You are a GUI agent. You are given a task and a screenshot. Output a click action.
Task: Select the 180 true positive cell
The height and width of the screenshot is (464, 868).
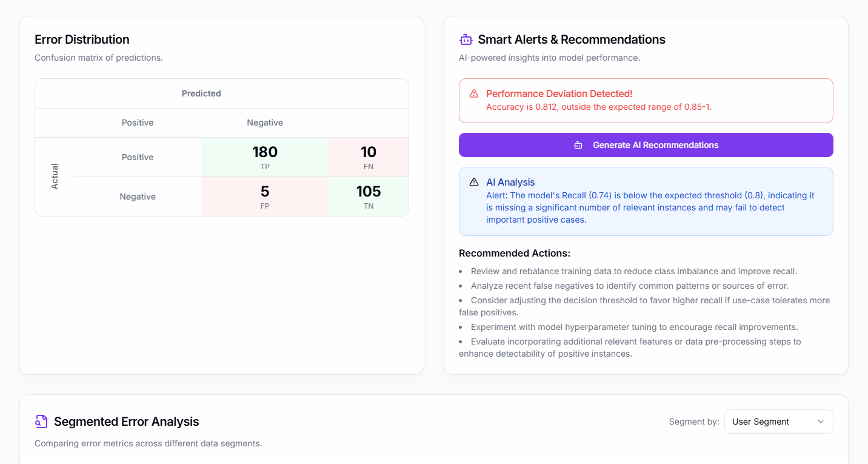coord(265,157)
